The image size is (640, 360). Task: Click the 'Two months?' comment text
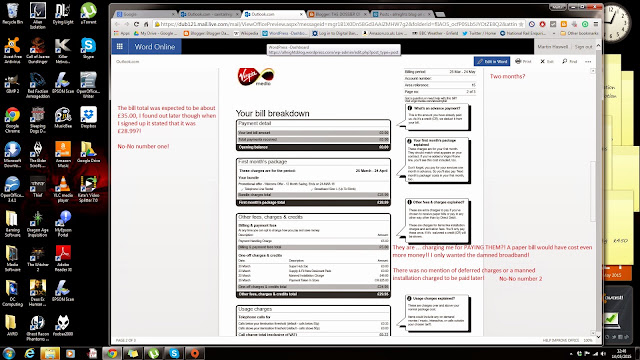pos(507,76)
